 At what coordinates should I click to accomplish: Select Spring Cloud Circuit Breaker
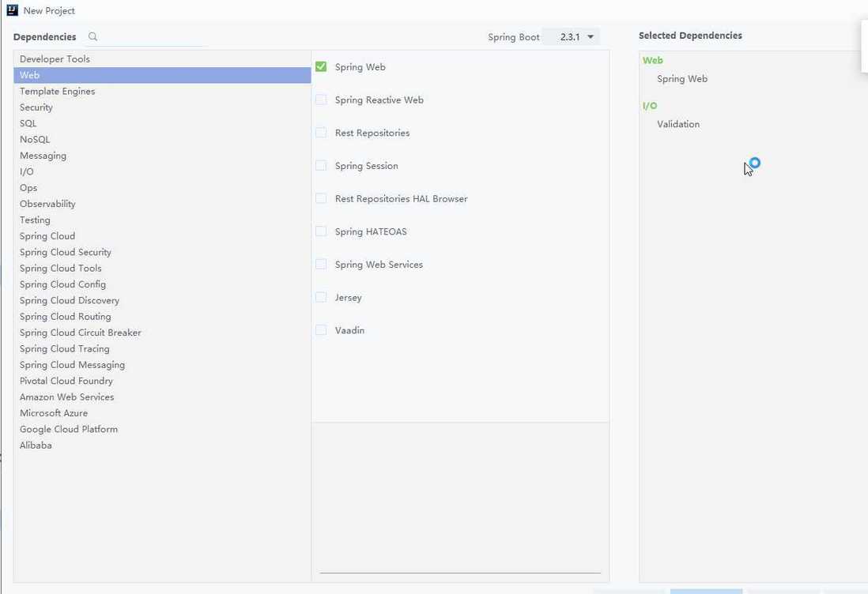[162, 332]
